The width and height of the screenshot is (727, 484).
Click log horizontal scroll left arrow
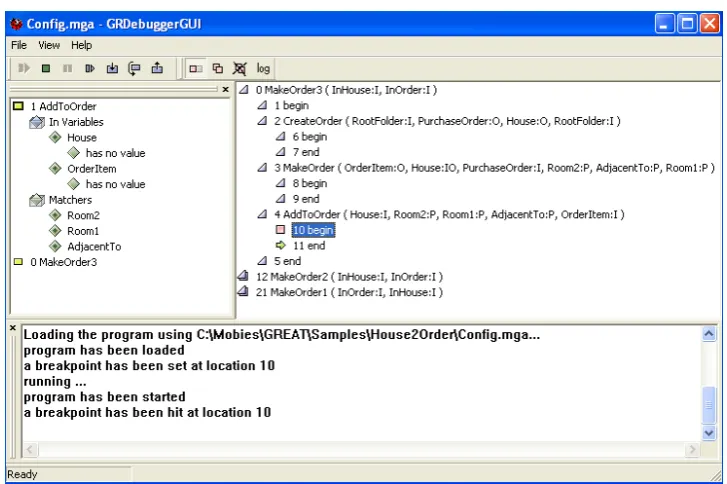(x=31, y=449)
